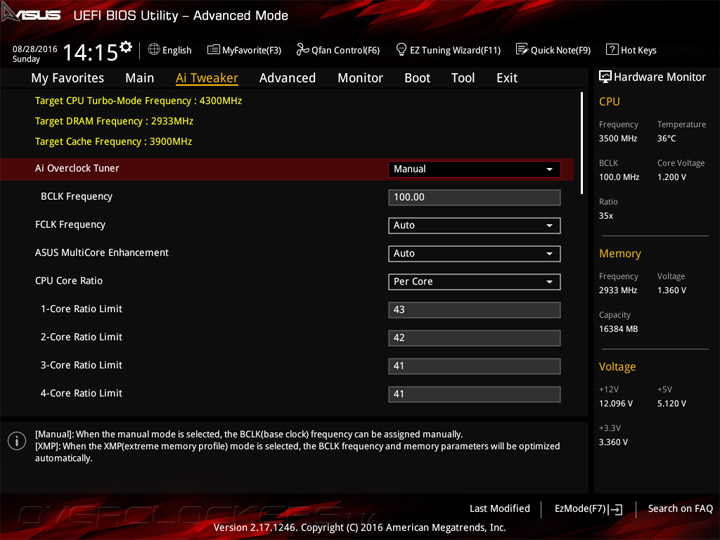Click the info icon in help panel
Image resolution: width=720 pixels, height=540 pixels.
[x=17, y=441]
